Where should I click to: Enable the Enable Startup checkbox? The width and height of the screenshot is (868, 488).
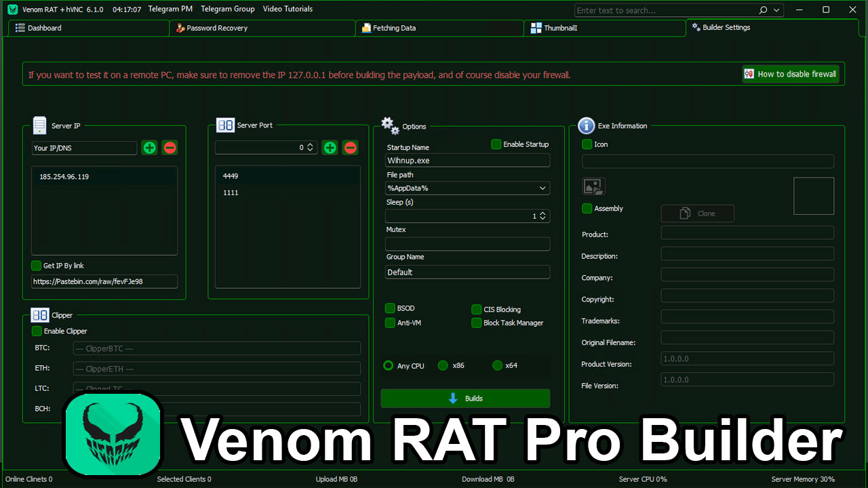click(x=496, y=144)
